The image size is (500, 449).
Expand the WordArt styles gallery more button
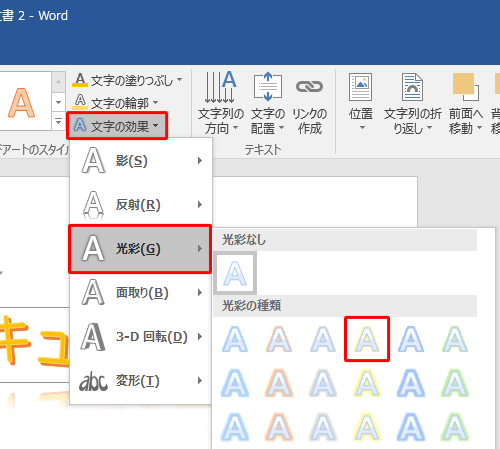[x=58, y=122]
